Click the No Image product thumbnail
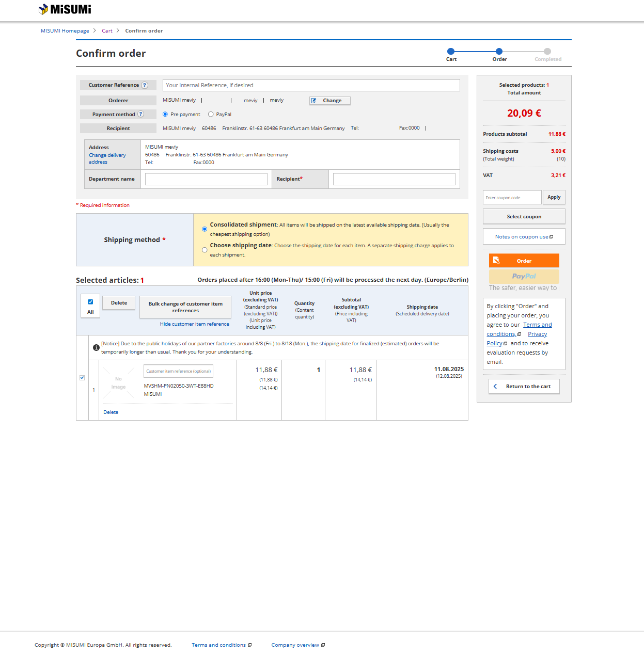This screenshot has width=644, height=657. pos(119,383)
